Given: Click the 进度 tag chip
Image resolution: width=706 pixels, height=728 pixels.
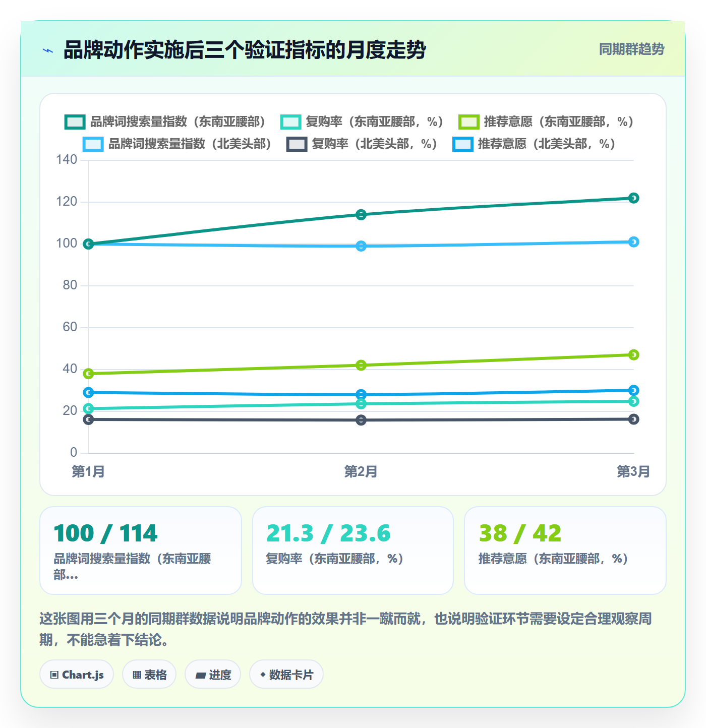Looking at the screenshot, I should coord(213,675).
